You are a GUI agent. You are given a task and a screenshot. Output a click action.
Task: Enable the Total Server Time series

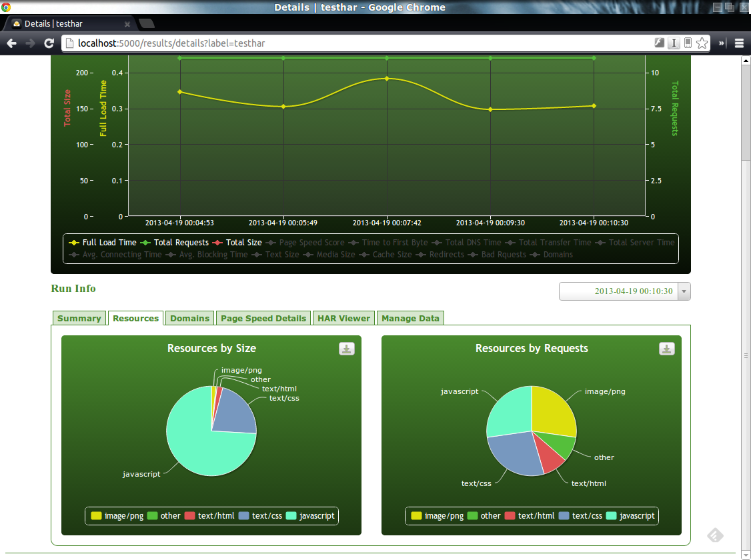point(635,243)
